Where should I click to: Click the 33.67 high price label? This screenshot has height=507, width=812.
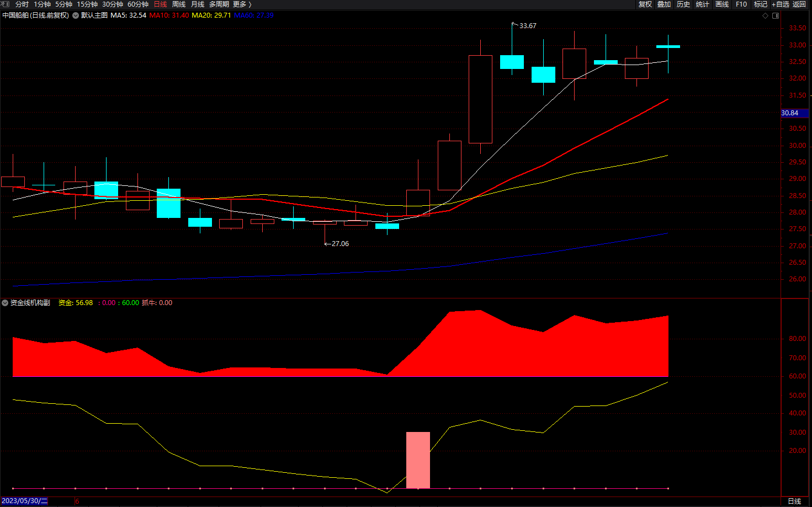click(528, 26)
